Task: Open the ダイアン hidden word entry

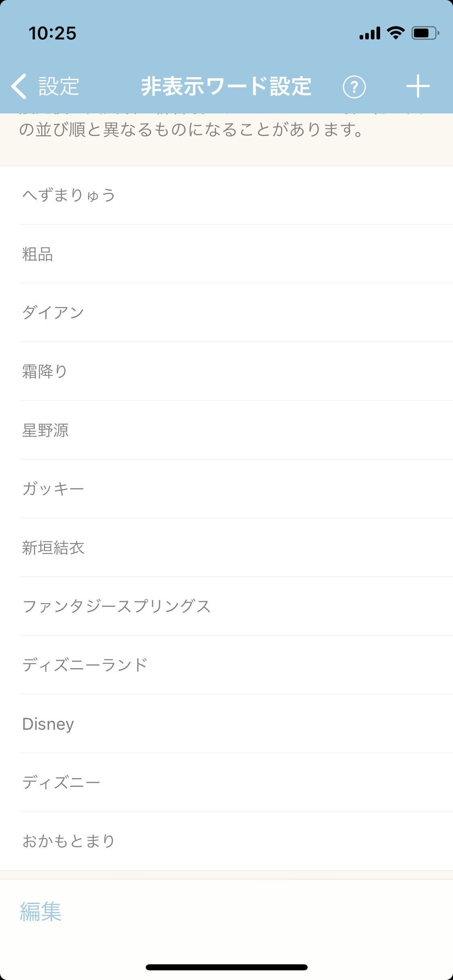Action: click(x=226, y=313)
